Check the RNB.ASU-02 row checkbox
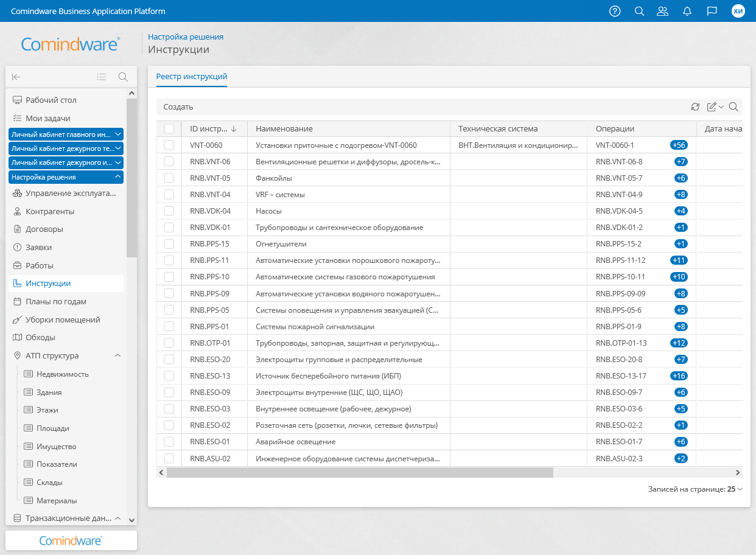756x555 pixels. 169,458
